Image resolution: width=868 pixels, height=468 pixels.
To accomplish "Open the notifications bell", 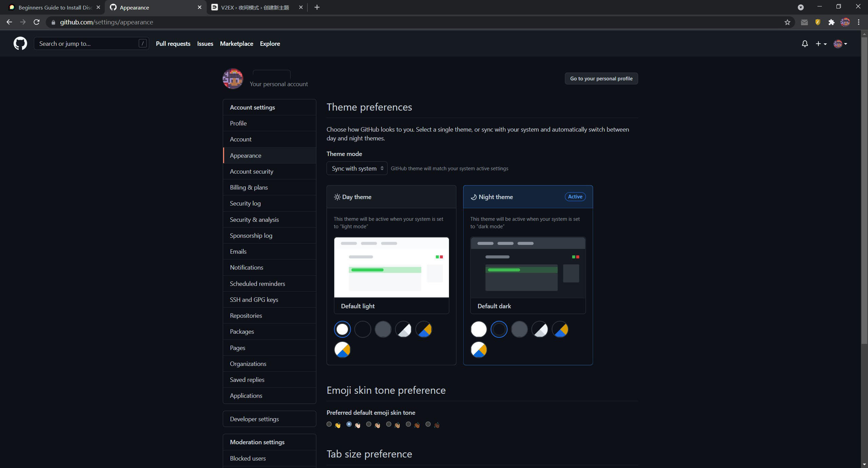I will tap(805, 44).
